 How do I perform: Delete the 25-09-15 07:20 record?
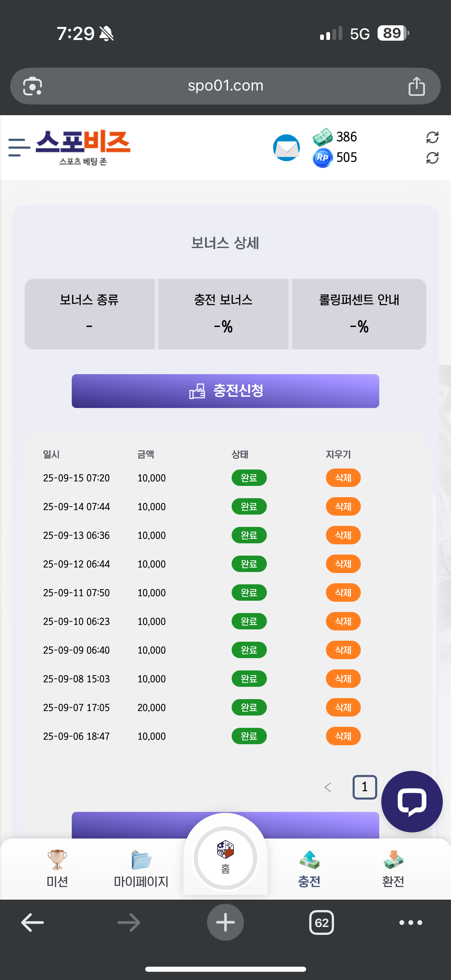[343, 478]
